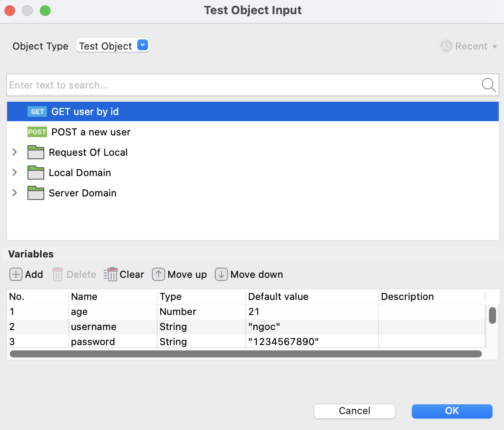Image resolution: width=504 pixels, height=430 pixels.
Task: Open the Recent history dropdown
Action: pos(469,46)
